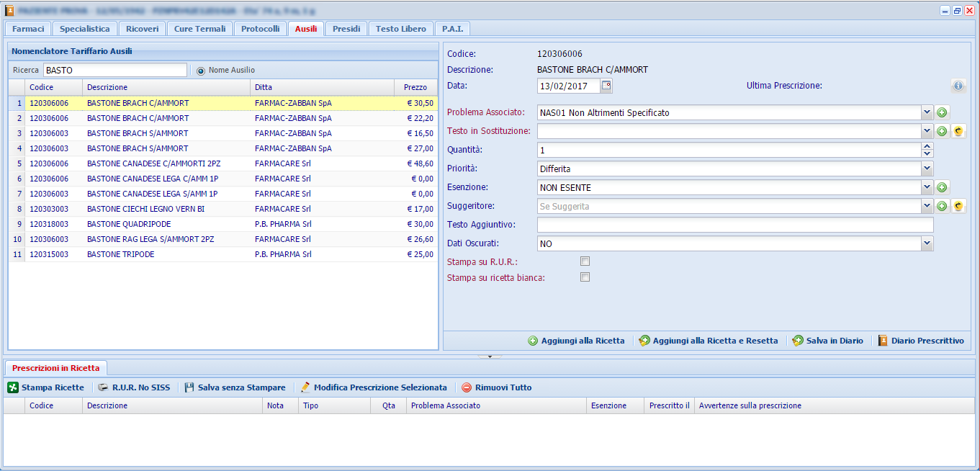The height and width of the screenshot is (471, 980).
Task: Click the Data field showing 13/02/2017
Action: click(569, 86)
